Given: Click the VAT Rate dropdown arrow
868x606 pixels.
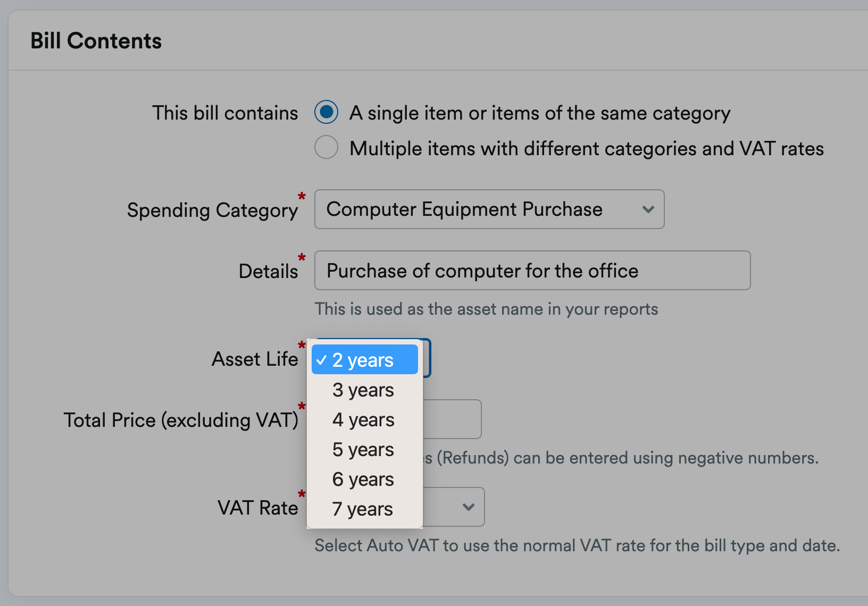Looking at the screenshot, I should [467, 507].
